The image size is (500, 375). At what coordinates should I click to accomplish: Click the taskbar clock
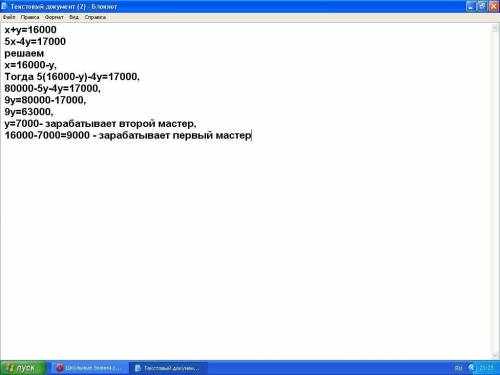(x=486, y=368)
